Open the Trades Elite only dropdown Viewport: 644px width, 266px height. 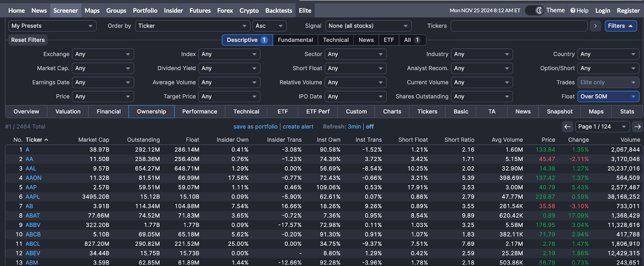tap(608, 82)
